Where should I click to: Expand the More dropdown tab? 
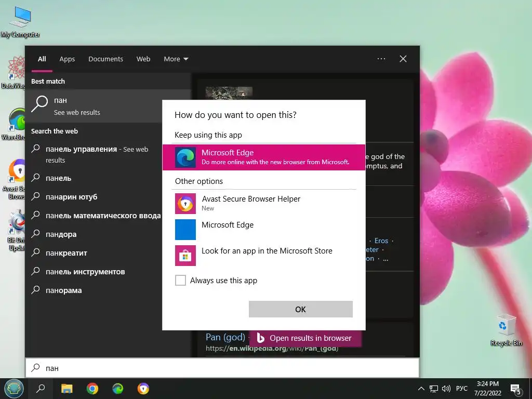pos(176,59)
